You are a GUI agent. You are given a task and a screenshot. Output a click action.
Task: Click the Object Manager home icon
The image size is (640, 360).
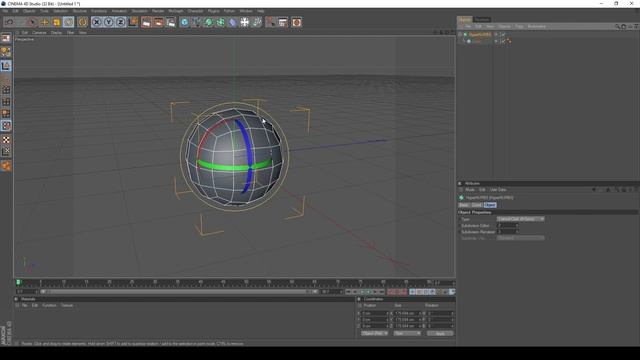pyautogui.click(x=624, y=27)
